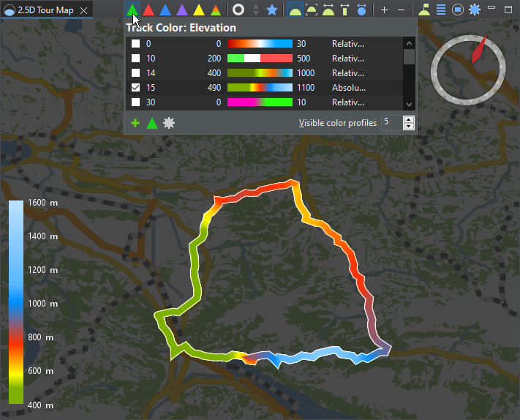Maximize the 2.5D Tour Map view
Image resolution: width=520 pixels, height=420 pixels.
(x=508, y=10)
